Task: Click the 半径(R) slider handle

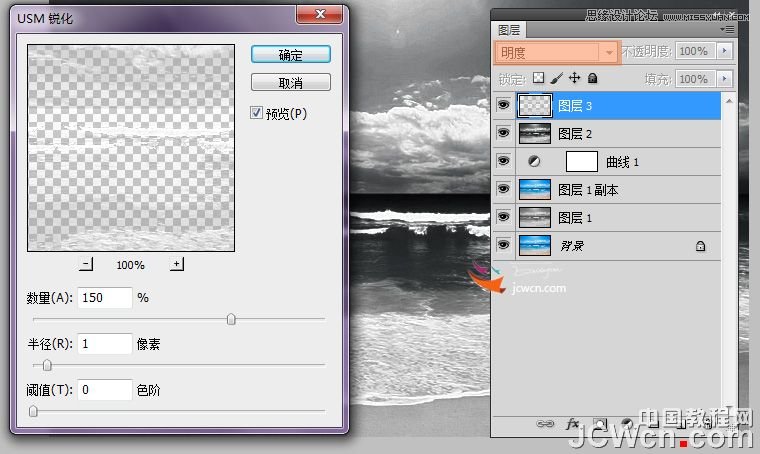Action: click(x=47, y=365)
